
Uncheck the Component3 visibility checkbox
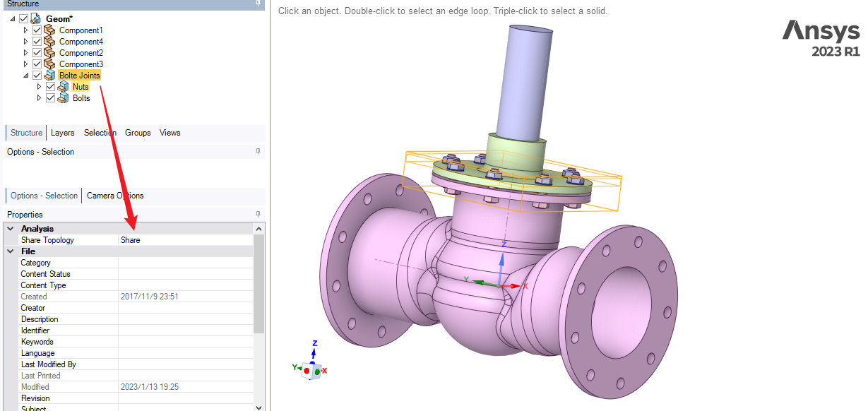pyautogui.click(x=37, y=64)
